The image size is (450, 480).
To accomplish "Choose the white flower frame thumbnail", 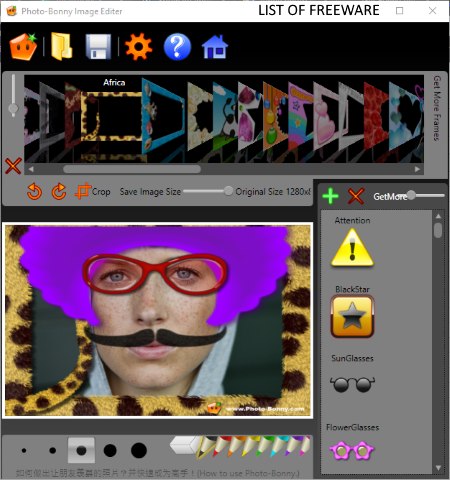I will click(x=199, y=116).
